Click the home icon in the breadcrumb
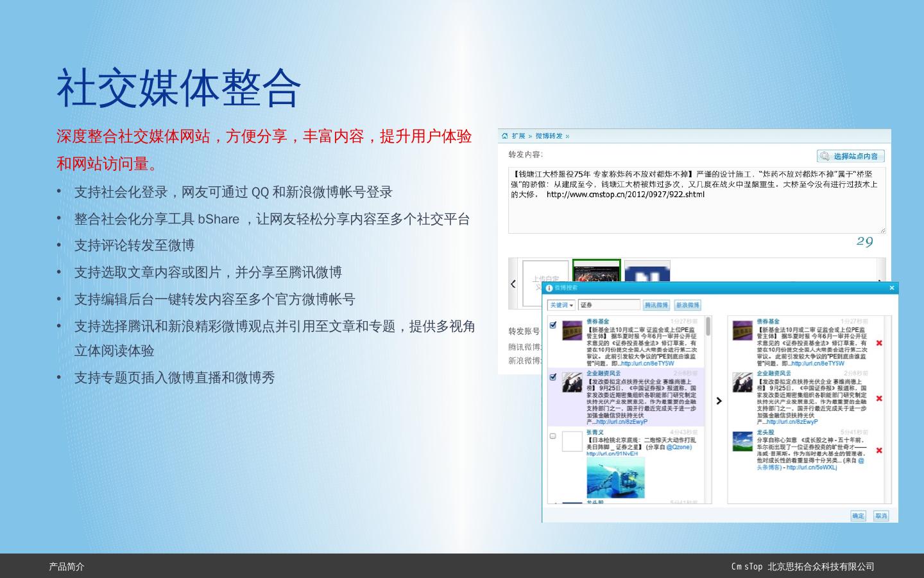Screen dimensions: 924x578 click(505, 136)
